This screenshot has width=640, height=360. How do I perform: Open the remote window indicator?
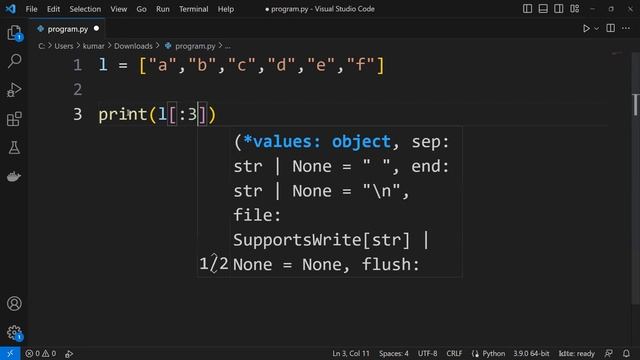(10, 353)
